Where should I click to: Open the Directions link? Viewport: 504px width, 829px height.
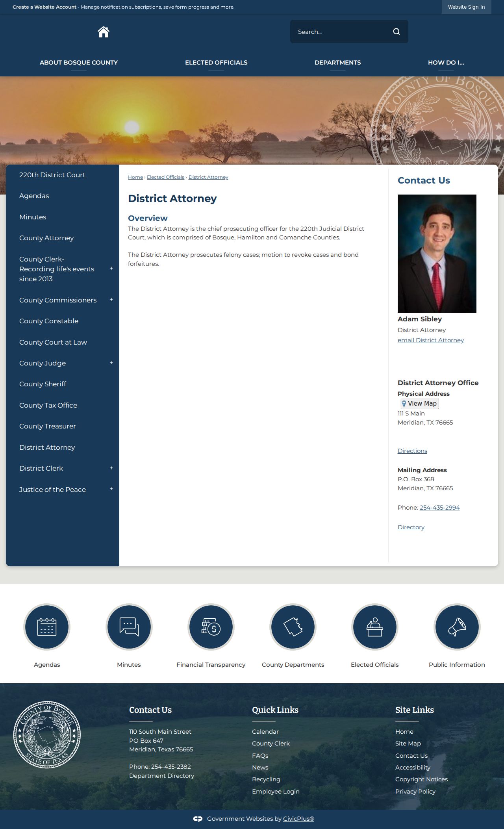(x=412, y=451)
